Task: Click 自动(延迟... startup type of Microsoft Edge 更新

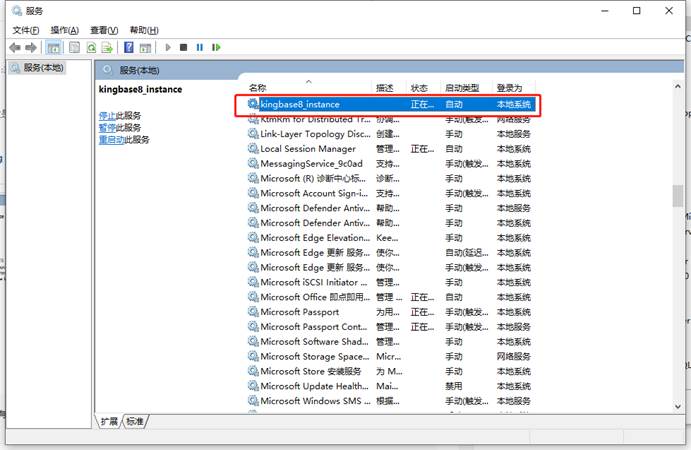Action: click(x=466, y=253)
